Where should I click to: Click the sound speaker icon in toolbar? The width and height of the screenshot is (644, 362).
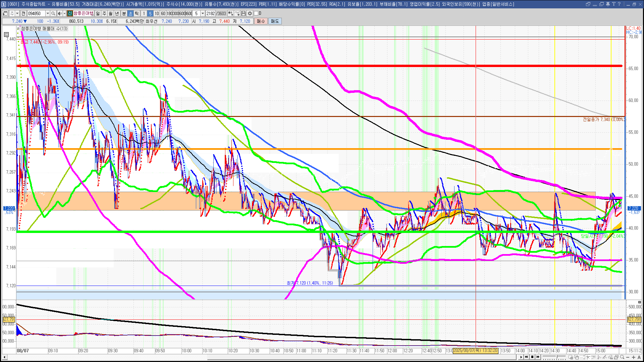[59, 13]
